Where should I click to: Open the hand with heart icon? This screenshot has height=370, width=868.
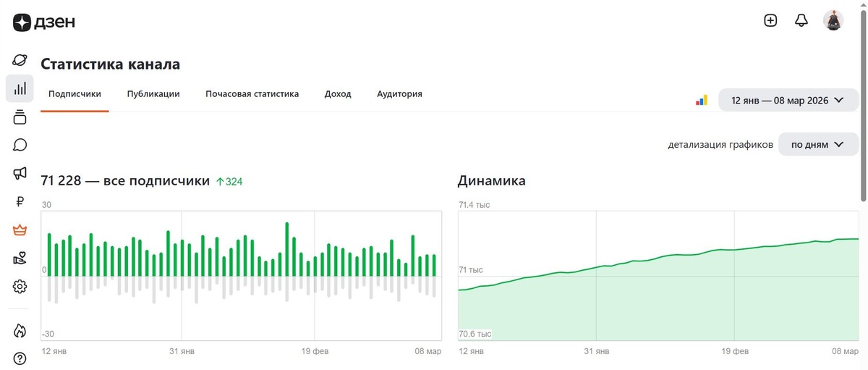(20, 258)
